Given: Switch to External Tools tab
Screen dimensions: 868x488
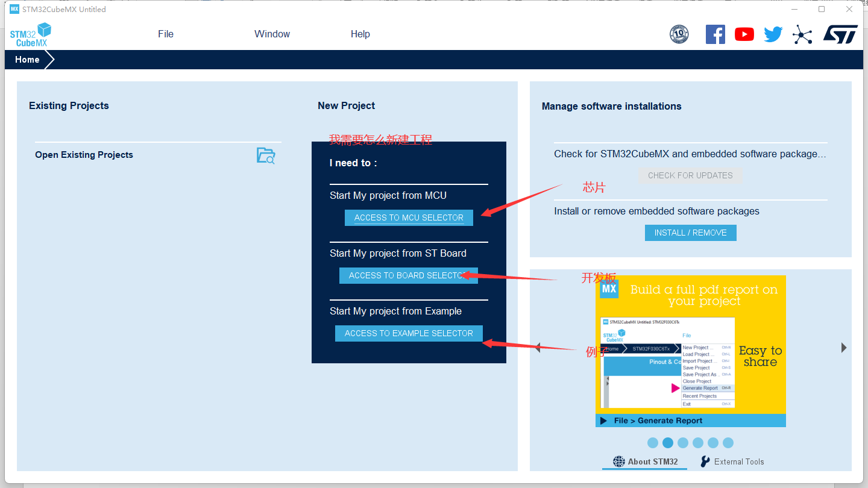Looking at the screenshot, I should point(732,461).
